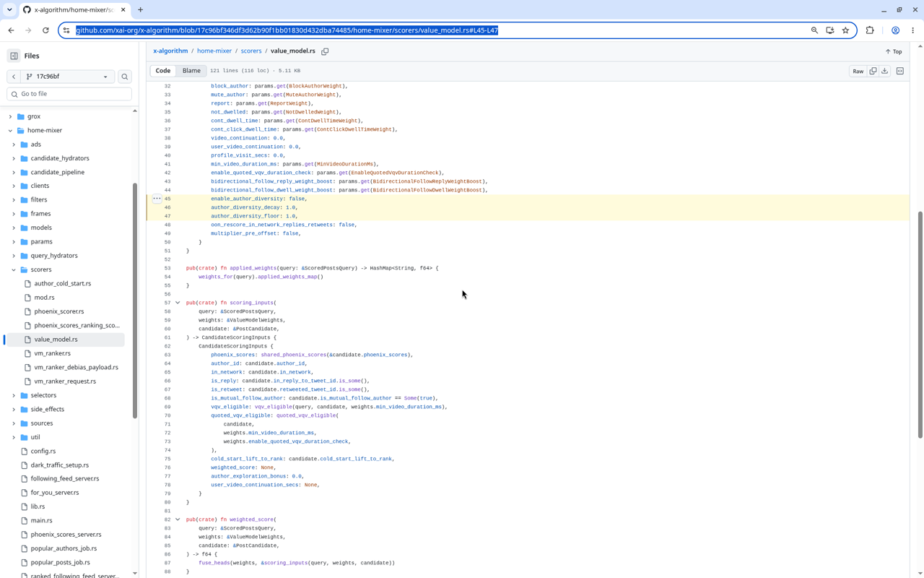Collapse the scoring_inputs function at line 57
This screenshot has width=924, height=578.
(178, 303)
